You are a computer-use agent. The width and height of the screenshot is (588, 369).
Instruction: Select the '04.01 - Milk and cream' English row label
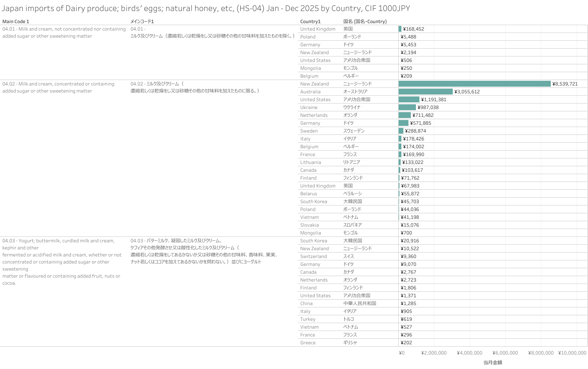64,29
